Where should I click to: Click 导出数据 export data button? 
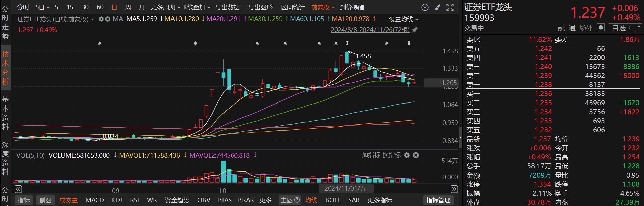coord(228,7)
